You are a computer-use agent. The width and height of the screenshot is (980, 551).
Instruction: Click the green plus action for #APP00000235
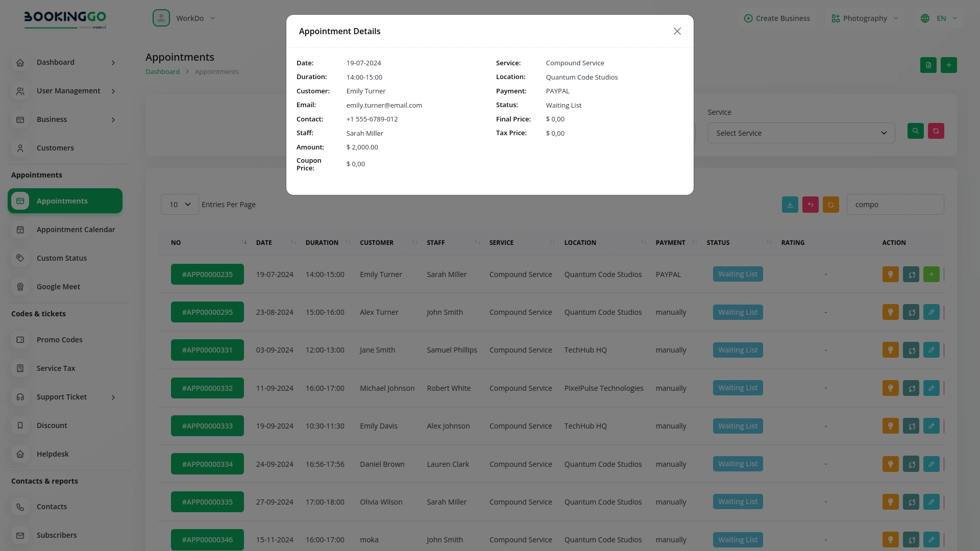coord(932,274)
